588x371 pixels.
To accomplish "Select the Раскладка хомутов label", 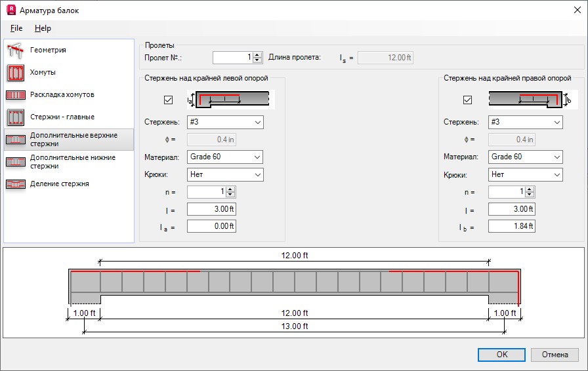I will click(62, 95).
